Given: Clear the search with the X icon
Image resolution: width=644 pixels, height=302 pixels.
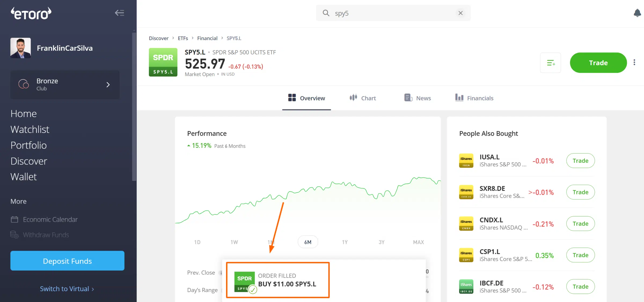Looking at the screenshot, I should pos(460,13).
